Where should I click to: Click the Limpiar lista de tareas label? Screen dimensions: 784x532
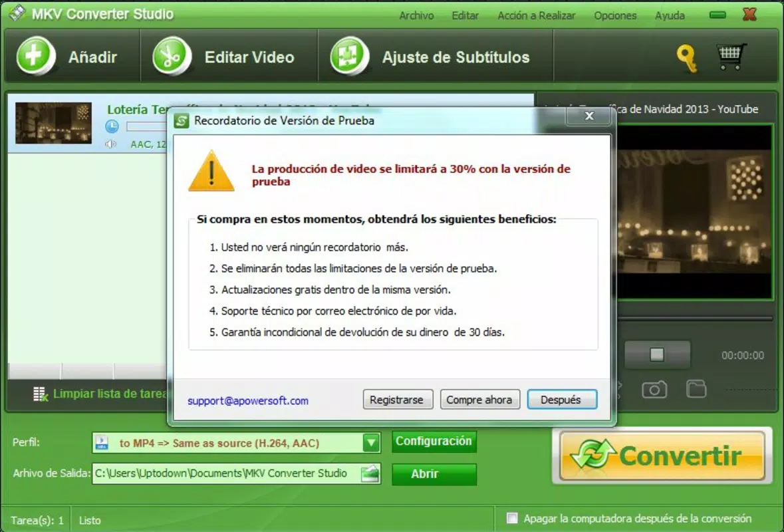(110, 394)
